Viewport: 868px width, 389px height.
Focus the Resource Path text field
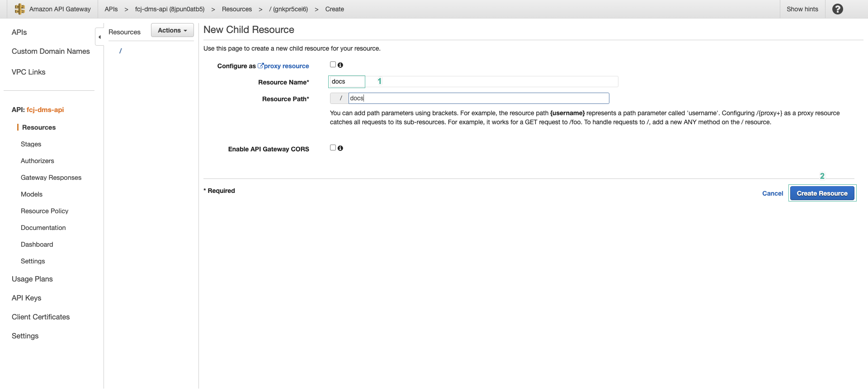(x=479, y=98)
